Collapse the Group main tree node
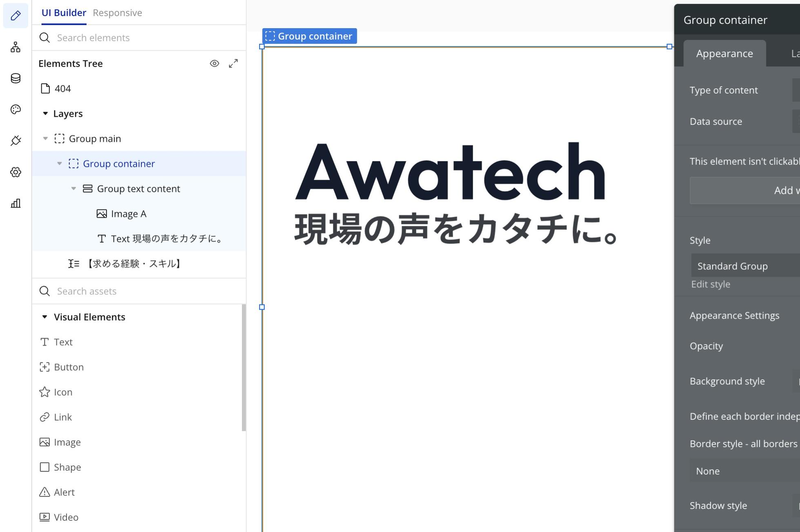The width and height of the screenshot is (800, 532). pyautogui.click(x=45, y=139)
